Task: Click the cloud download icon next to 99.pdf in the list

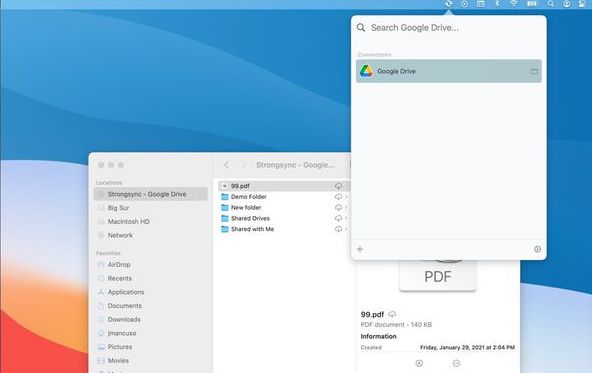Action: coord(338,186)
